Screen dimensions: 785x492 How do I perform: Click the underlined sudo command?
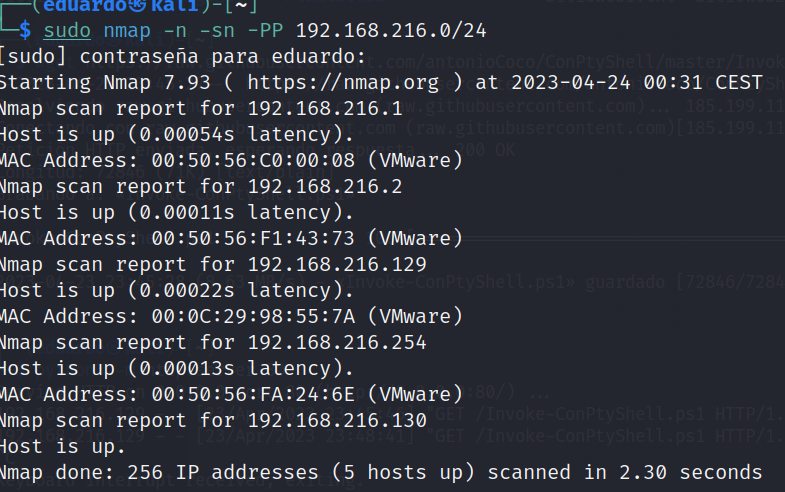click(67, 31)
